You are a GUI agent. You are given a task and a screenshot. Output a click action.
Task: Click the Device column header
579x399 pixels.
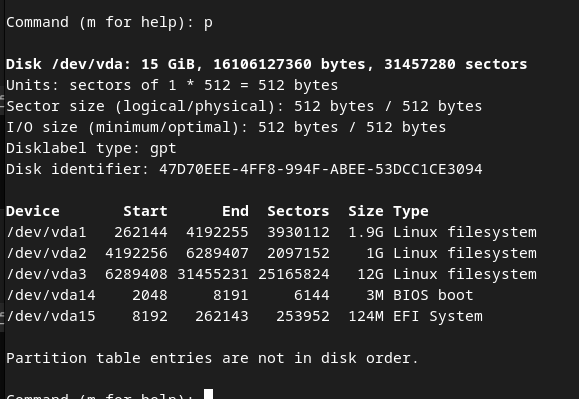33,211
